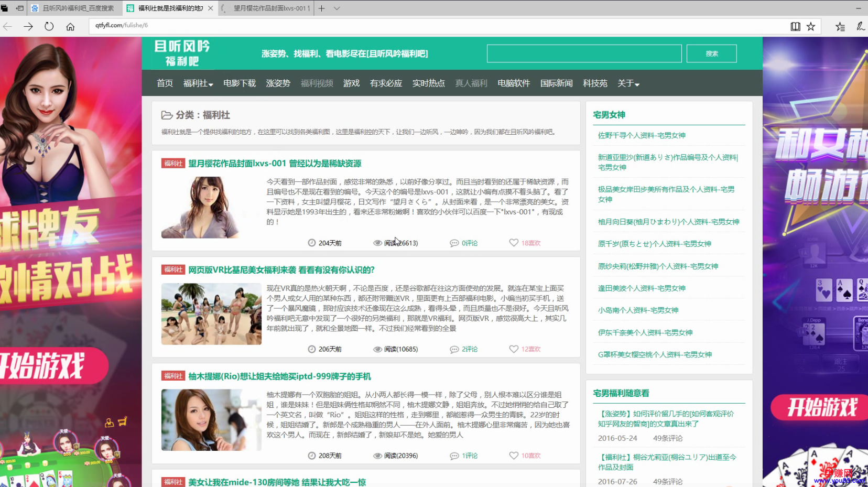Image resolution: width=868 pixels, height=487 pixels.
Task: Toggle the like heart showing 12喜欢
Action: (513, 349)
